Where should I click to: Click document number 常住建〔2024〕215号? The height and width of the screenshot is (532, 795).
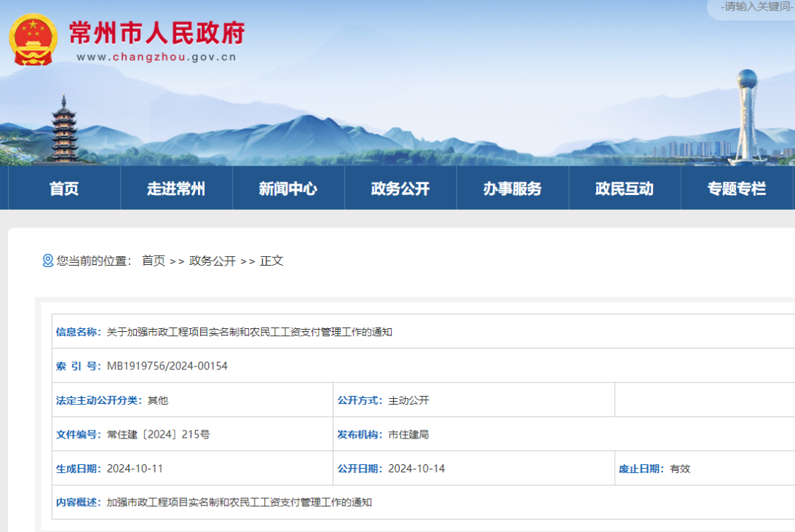pos(158,434)
